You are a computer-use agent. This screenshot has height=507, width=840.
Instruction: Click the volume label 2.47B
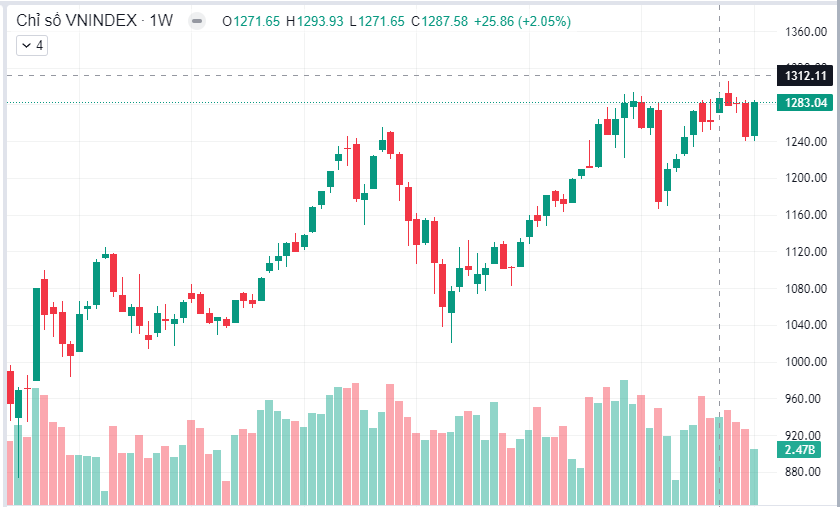pyautogui.click(x=799, y=450)
